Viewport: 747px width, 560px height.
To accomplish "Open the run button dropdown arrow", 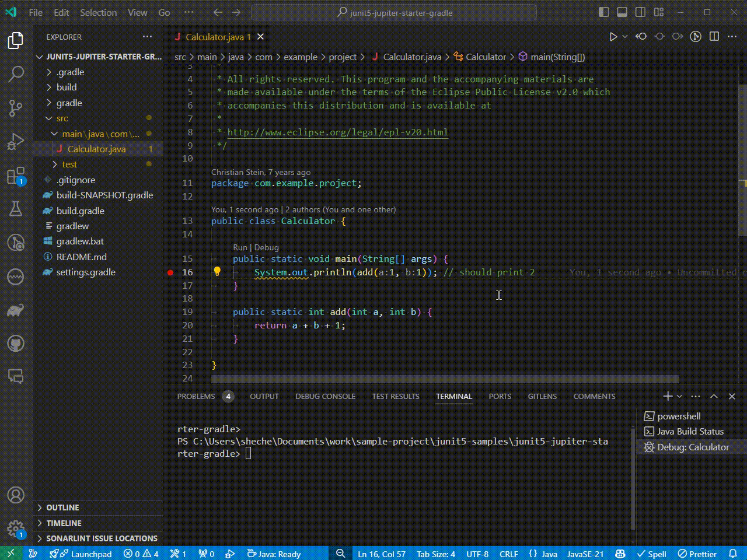I will pyautogui.click(x=625, y=37).
